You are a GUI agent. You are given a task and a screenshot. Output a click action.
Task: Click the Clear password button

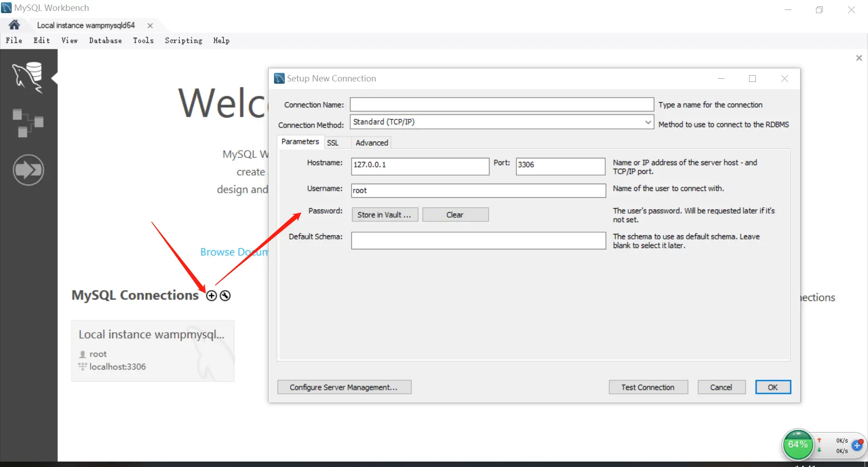(455, 214)
